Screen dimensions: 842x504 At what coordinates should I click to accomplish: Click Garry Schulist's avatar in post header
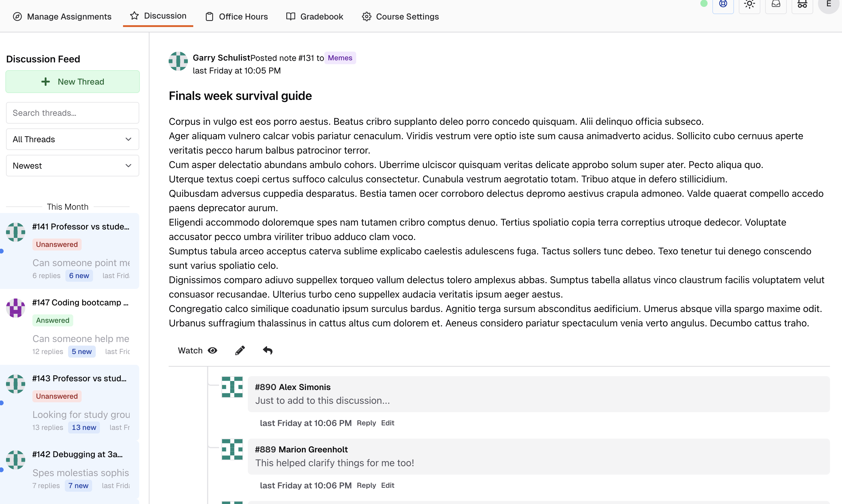point(178,61)
